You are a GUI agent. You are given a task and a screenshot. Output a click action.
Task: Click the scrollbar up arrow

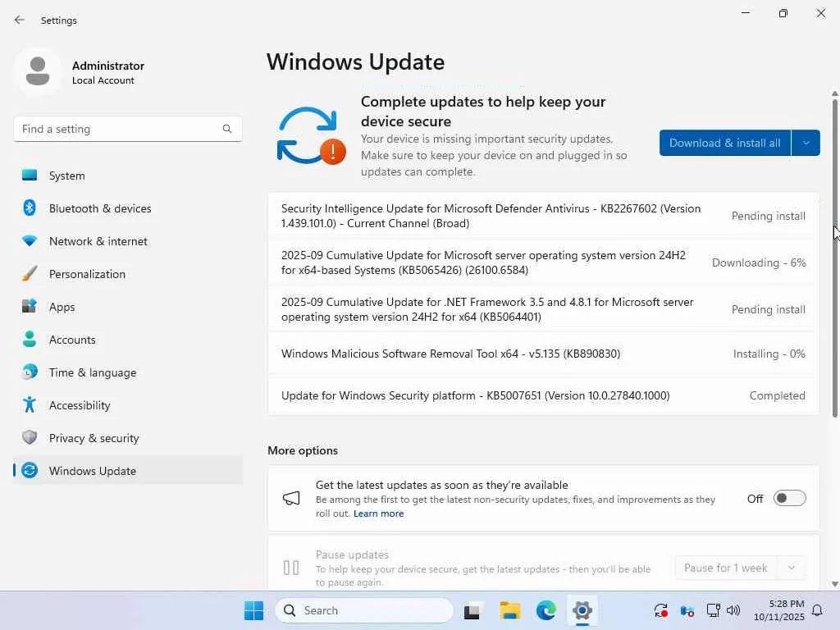tap(834, 94)
